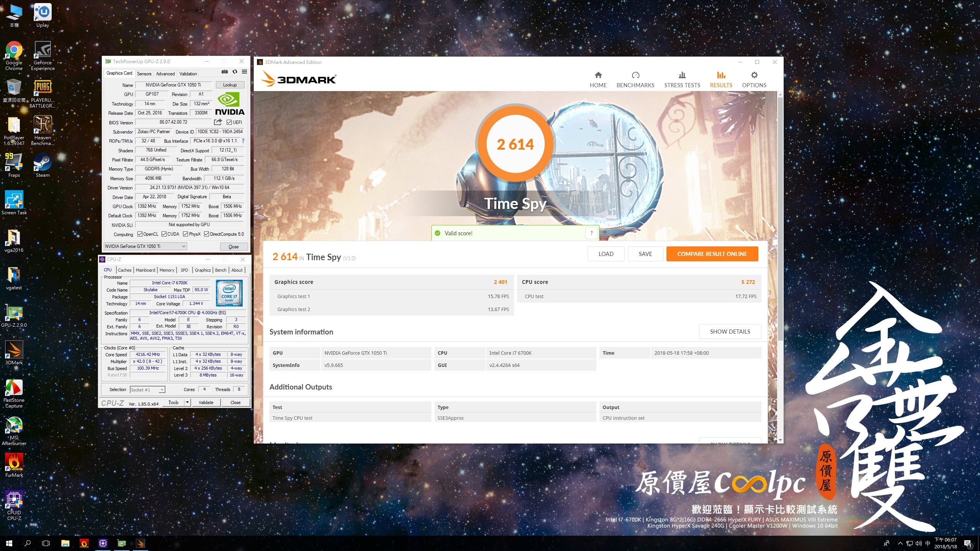Open the Heaven Benchmark desktop icon
The height and width of the screenshot is (551, 980).
[x=42, y=131]
